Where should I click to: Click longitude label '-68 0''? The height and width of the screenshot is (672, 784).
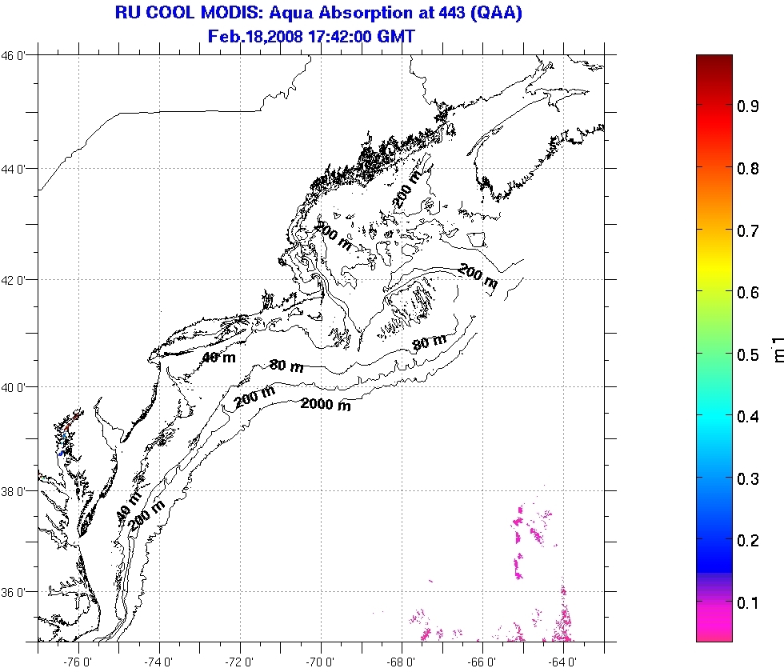click(x=402, y=662)
